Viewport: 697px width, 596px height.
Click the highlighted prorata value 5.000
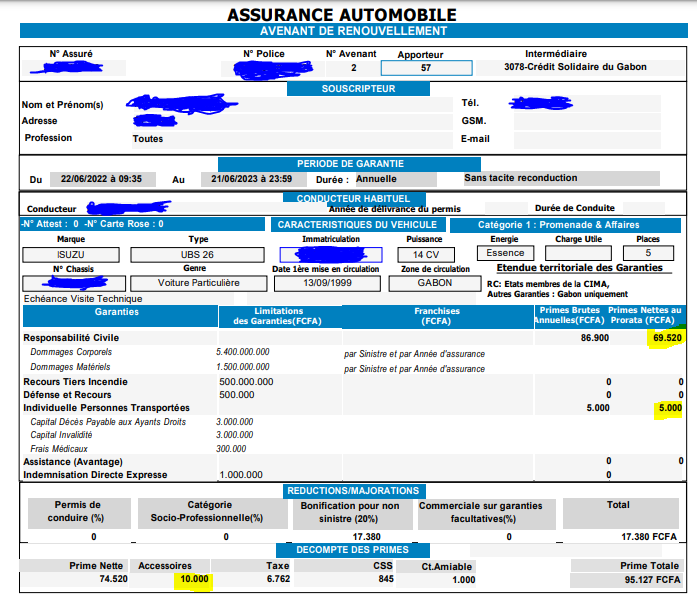point(670,408)
